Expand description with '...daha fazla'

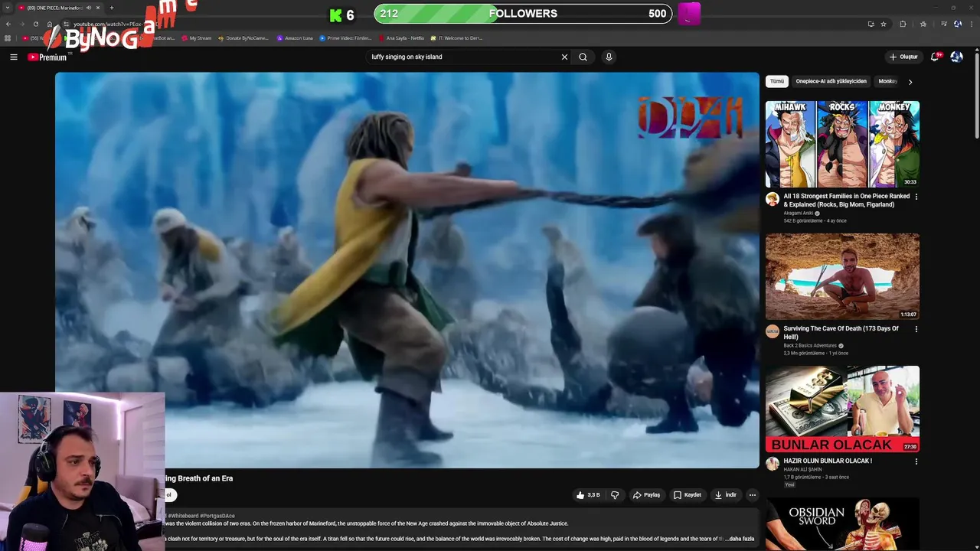tap(740, 539)
